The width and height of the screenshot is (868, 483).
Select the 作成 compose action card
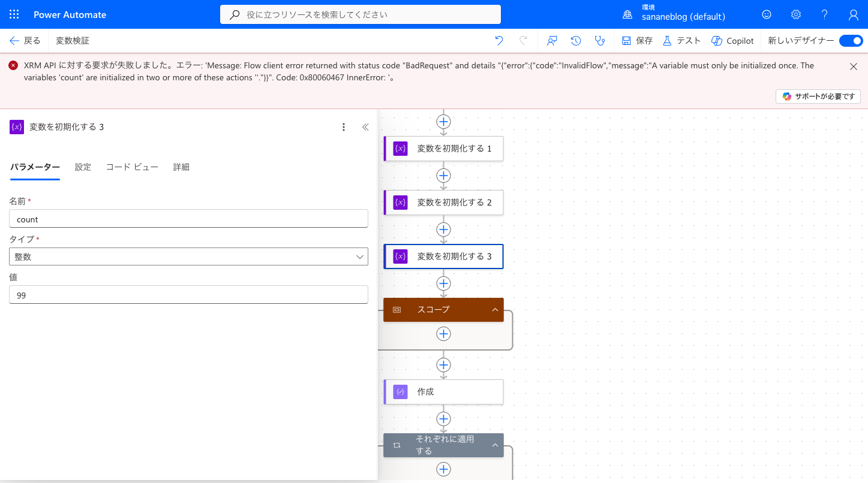click(443, 392)
